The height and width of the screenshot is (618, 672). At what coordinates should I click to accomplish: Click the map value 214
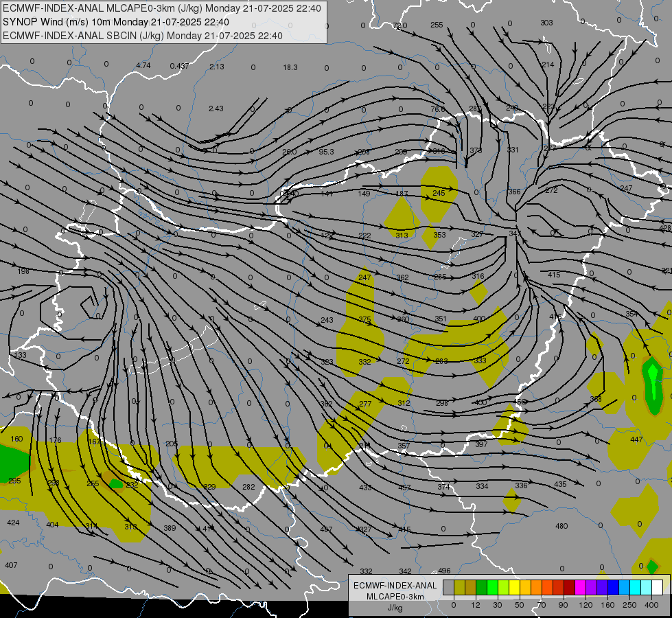548,65
